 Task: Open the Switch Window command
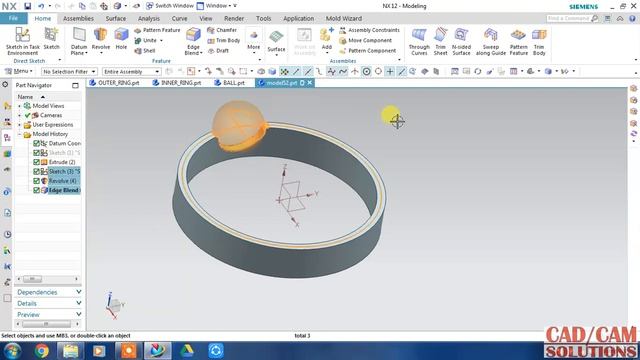coord(170,6)
